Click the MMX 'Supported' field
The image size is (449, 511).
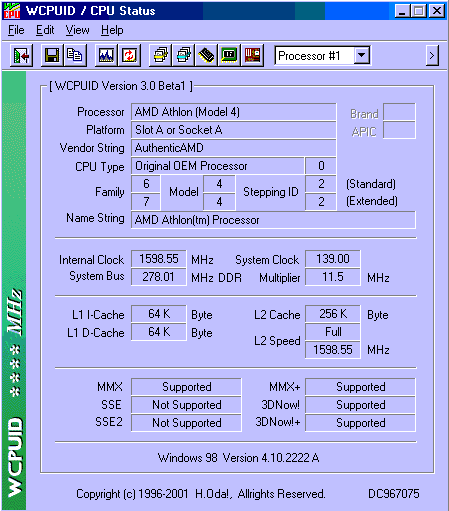coord(186,387)
